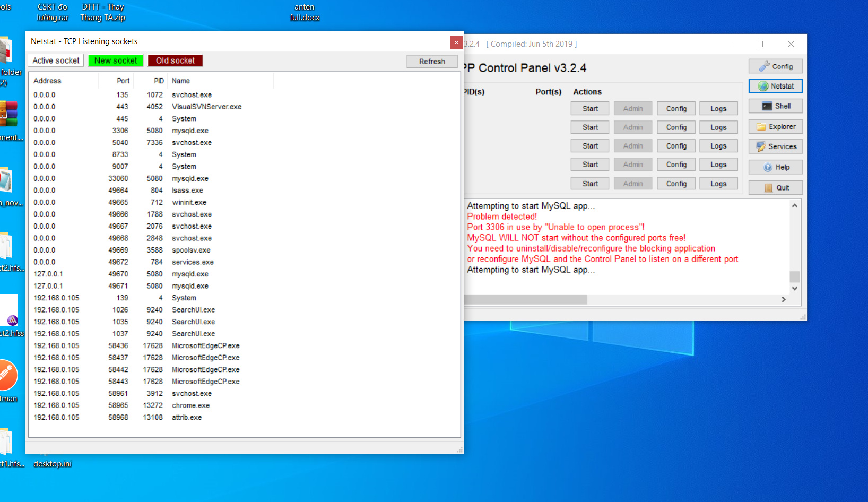
Task: Click the bottommost Logs button under Actions
Action: 718,184
